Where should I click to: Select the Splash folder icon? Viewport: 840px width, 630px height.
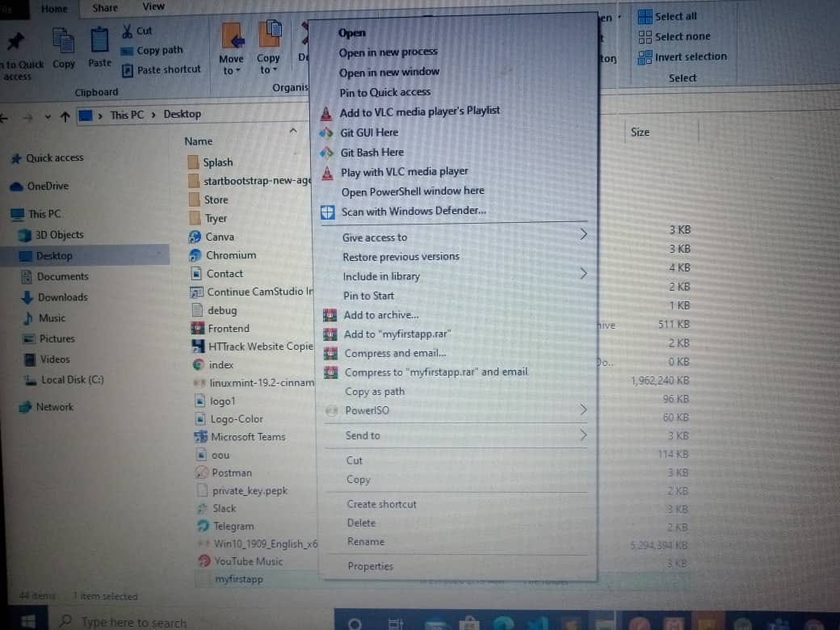click(x=194, y=162)
